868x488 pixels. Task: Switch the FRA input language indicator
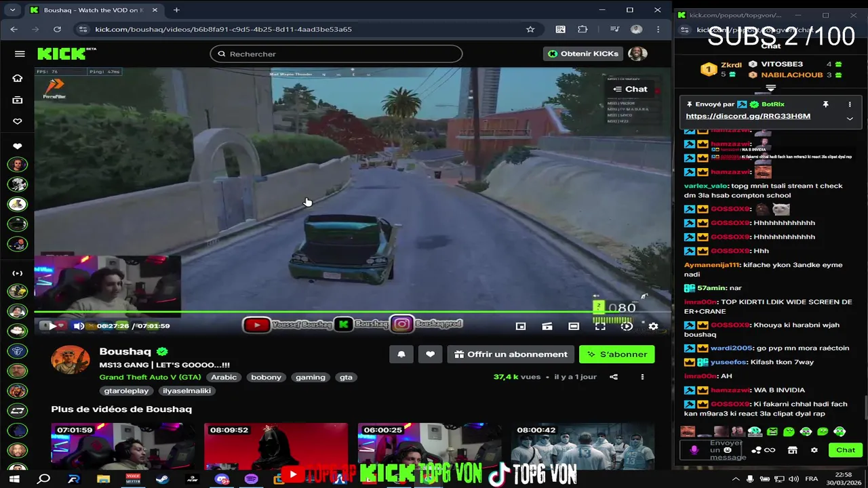point(811,479)
